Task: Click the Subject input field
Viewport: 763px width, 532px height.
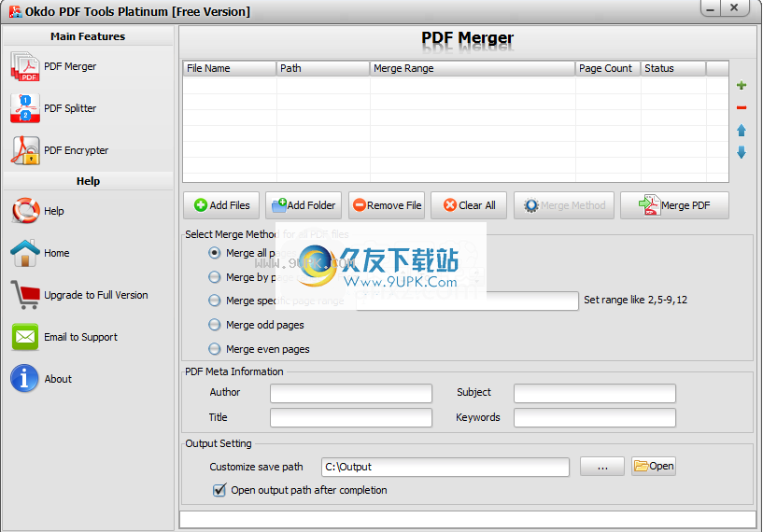Action: click(595, 394)
